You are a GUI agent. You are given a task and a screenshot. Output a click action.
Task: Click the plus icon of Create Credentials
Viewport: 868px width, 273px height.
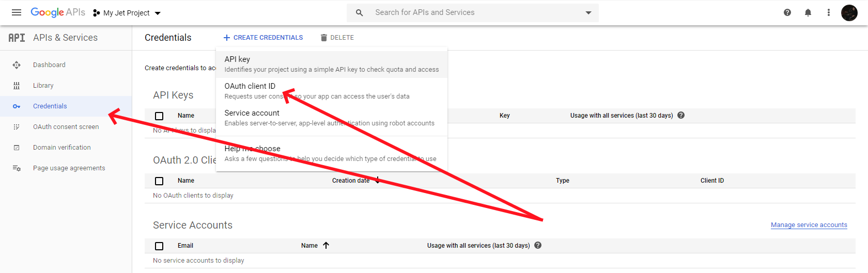(226, 38)
